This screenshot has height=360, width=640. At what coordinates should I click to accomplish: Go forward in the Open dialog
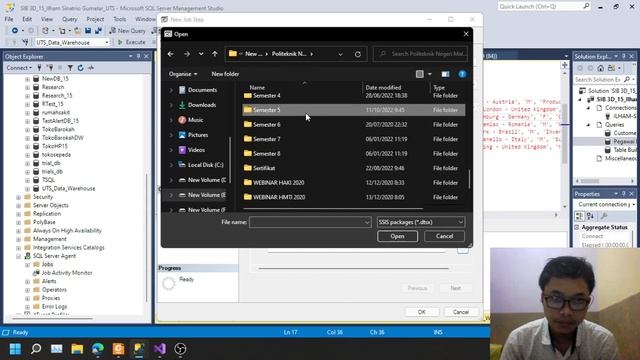[187, 54]
